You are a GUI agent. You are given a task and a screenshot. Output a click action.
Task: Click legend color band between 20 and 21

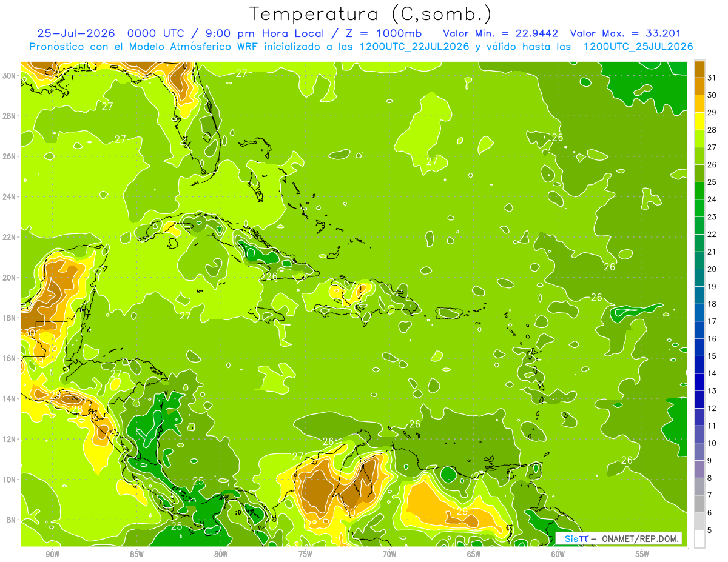click(x=699, y=260)
